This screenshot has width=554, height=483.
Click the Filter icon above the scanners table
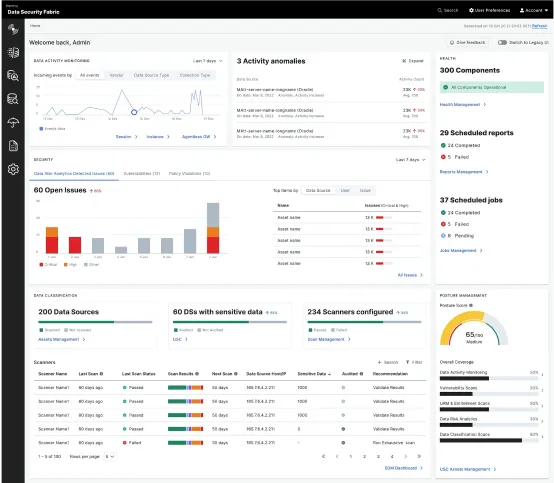[408, 362]
